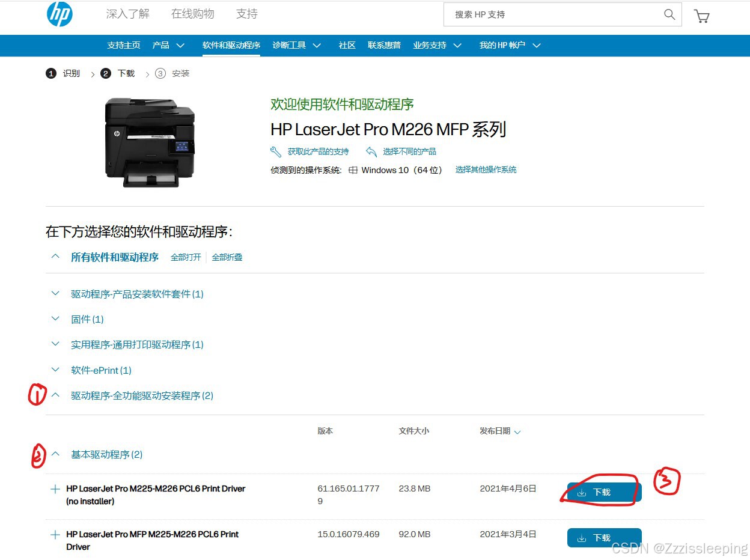Click the 选择其他操作系统 link

pos(486,170)
